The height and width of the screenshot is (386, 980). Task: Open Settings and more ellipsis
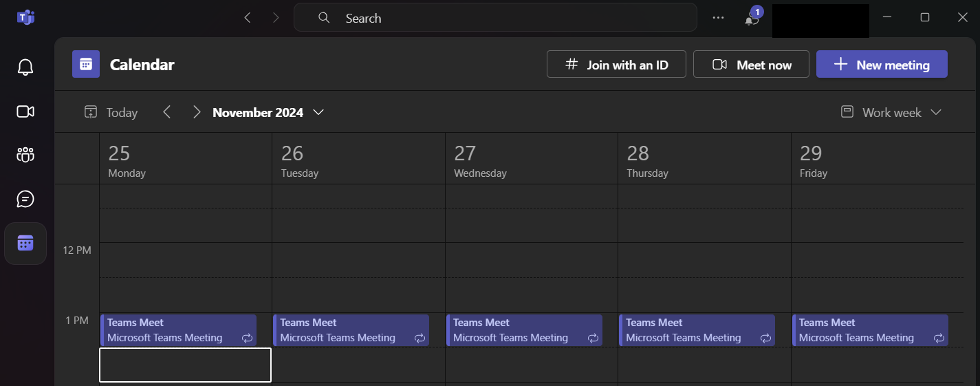tap(718, 18)
